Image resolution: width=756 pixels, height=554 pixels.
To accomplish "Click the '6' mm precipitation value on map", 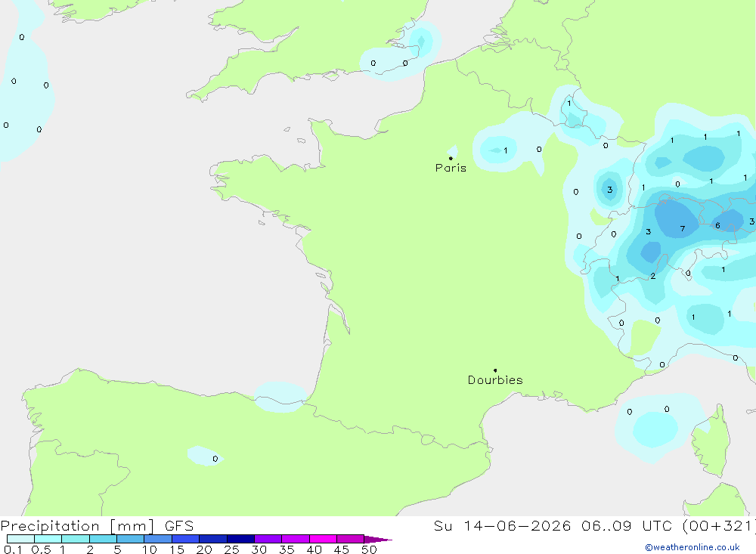I will (717, 226).
